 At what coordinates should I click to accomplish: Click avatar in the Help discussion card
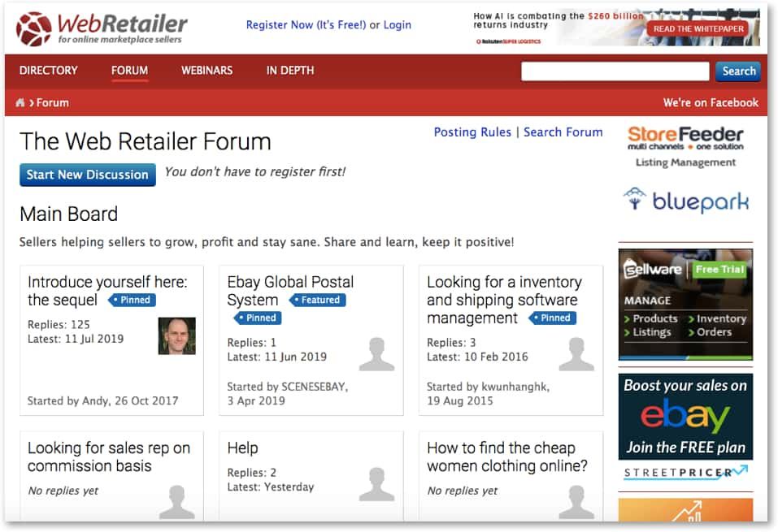pos(376,484)
